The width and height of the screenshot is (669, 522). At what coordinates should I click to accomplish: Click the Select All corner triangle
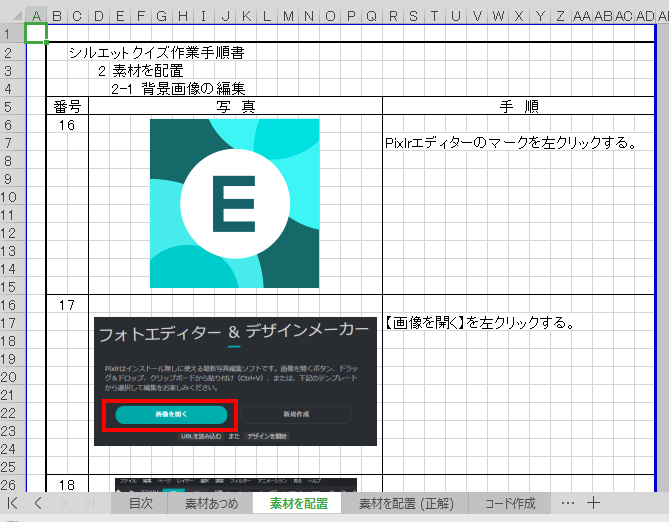tap(17, 16)
